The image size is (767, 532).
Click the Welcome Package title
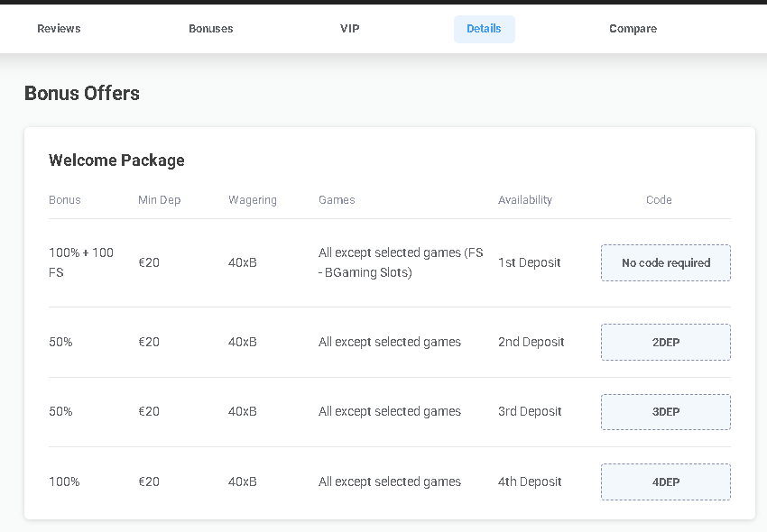tap(116, 161)
